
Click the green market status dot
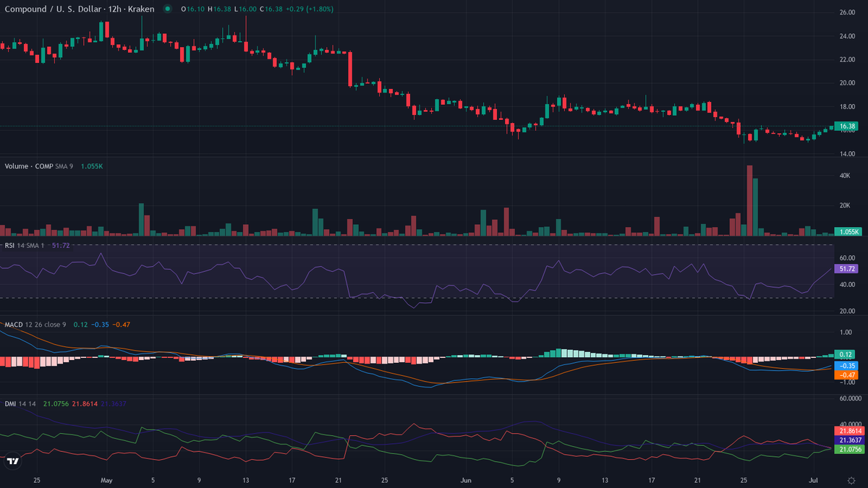(x=168, y=9)
